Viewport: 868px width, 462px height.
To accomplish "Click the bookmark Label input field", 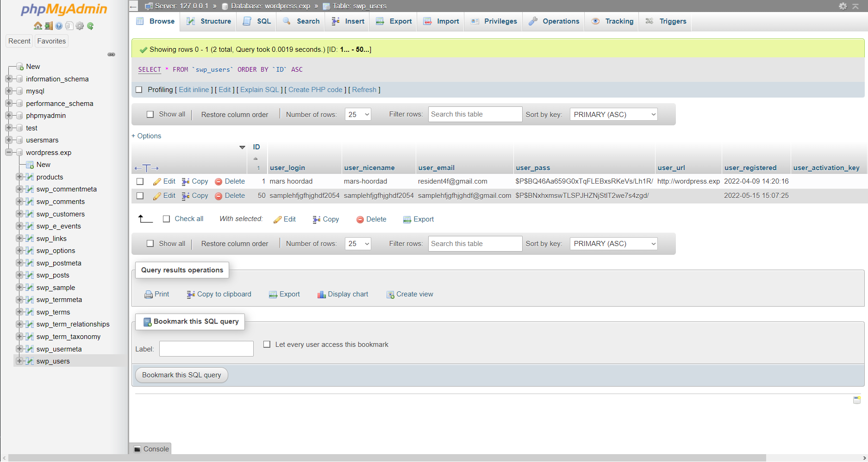I will pos(206,349).
